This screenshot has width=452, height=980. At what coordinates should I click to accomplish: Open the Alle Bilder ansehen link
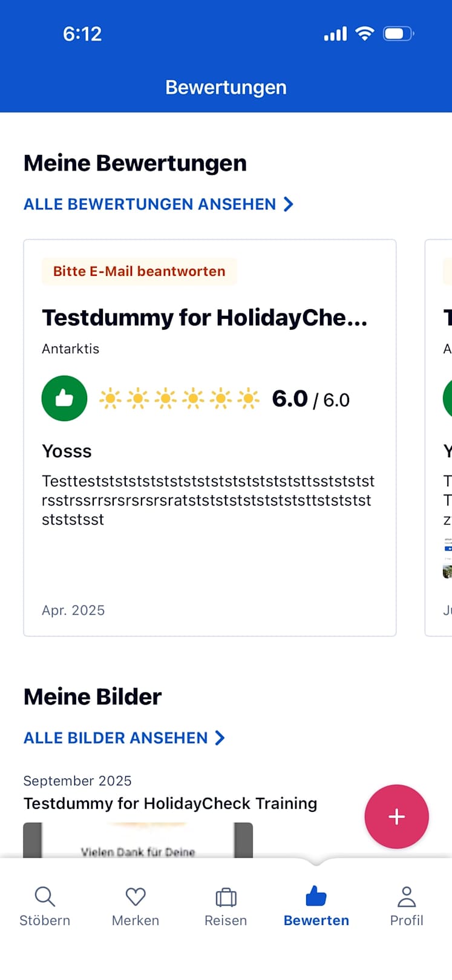tap(116, 738)
